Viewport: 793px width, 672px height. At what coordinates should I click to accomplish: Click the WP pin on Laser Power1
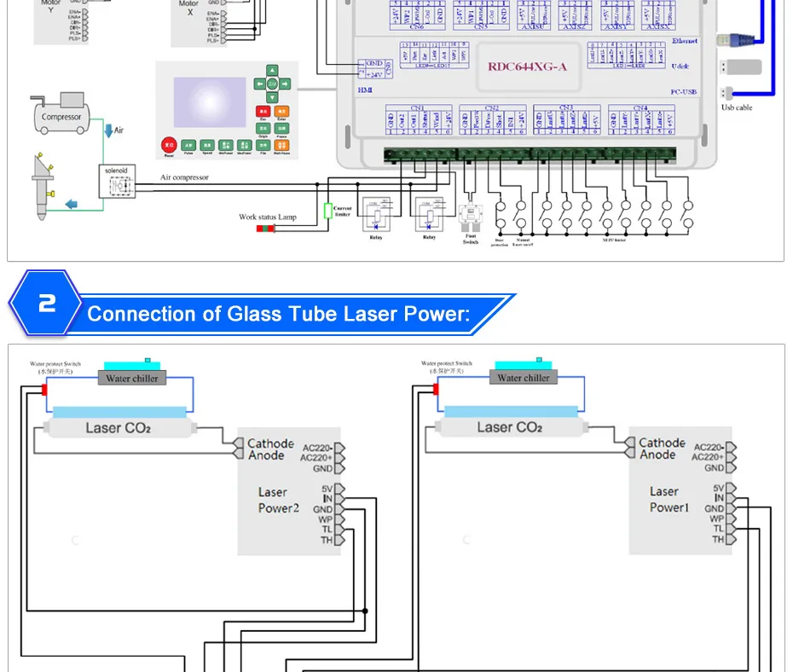731,518
